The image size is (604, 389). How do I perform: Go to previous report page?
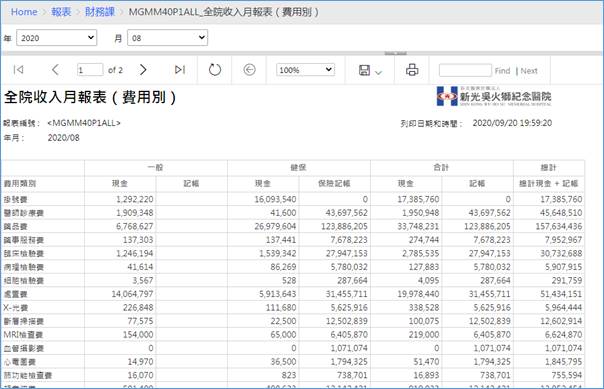[x=55, y=70]
